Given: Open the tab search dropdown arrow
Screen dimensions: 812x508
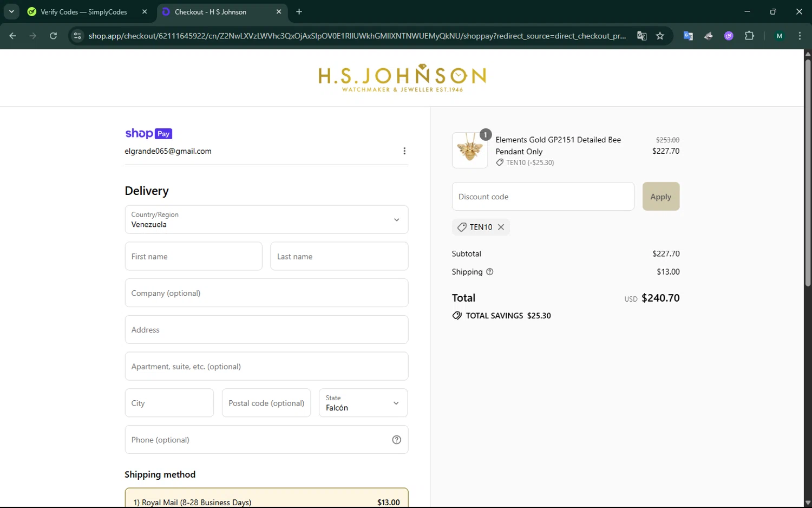Looking at the screenshot, I should coord(11,11).
